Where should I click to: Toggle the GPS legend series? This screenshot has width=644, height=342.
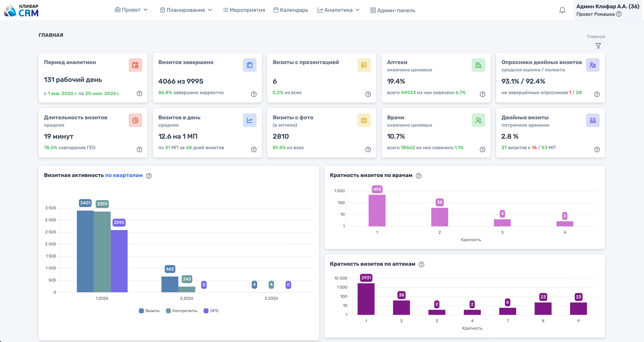click(211, 311)
